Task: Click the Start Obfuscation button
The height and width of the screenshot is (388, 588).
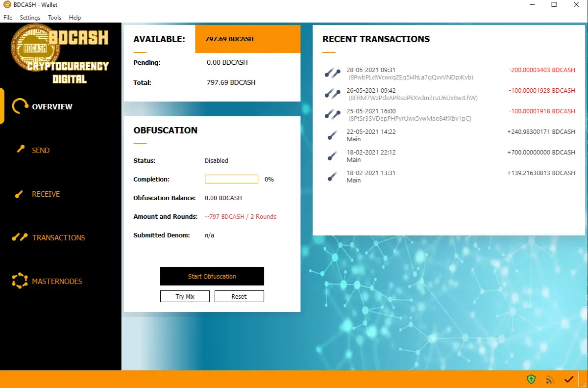Action: pos(212,276)
